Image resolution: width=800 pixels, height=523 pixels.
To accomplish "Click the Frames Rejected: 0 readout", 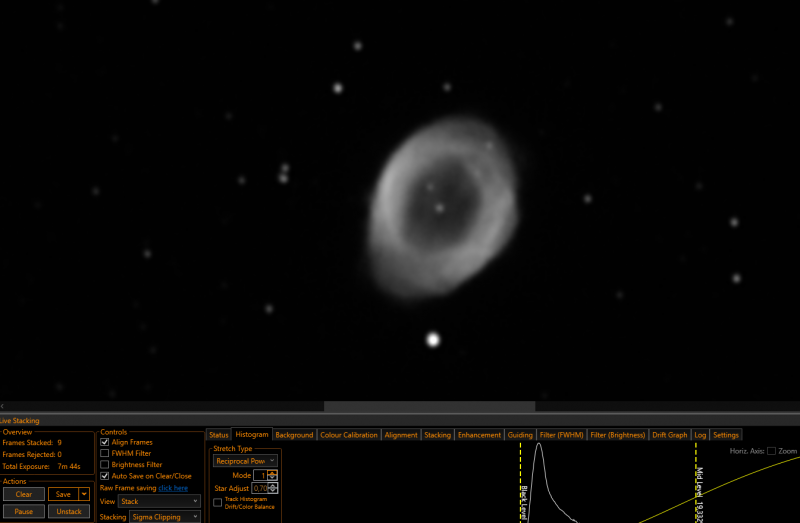I will [x=32, y=454].
